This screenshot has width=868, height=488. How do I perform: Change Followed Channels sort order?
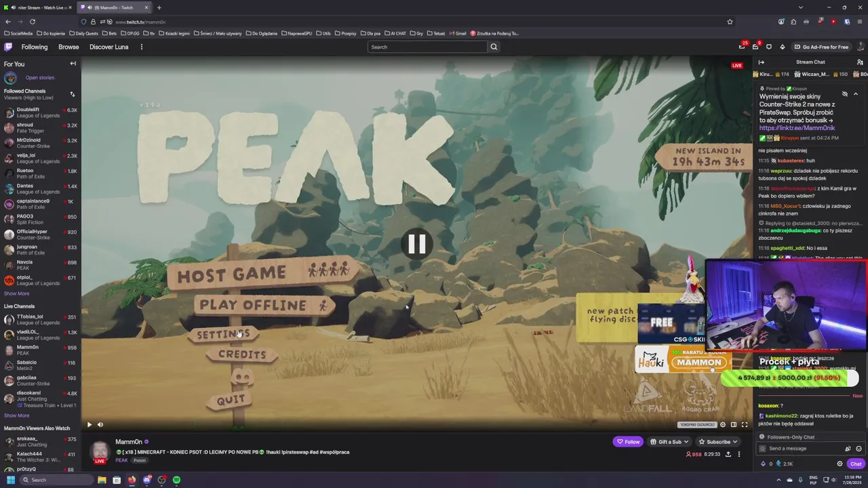[73, 94]
